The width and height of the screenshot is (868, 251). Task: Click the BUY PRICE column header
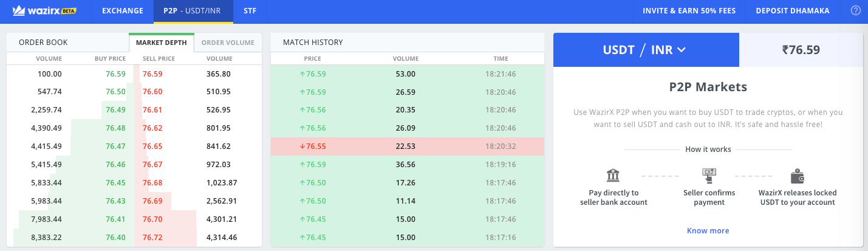point(110,59)
